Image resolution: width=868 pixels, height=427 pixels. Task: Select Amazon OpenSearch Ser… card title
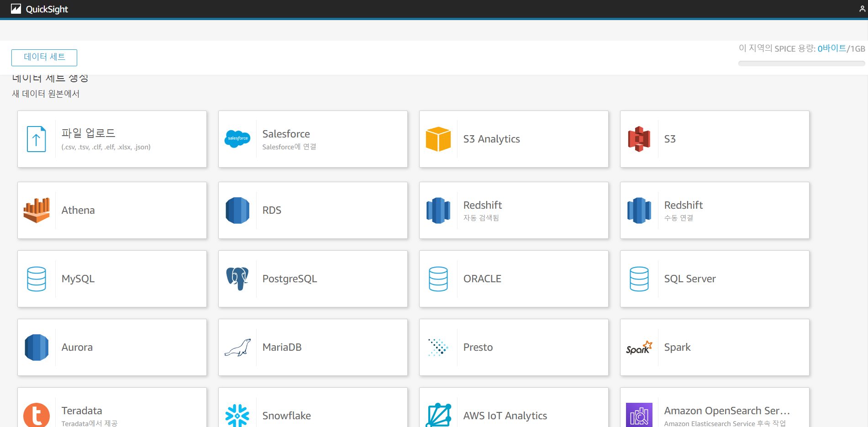click(x=727, y=411)
